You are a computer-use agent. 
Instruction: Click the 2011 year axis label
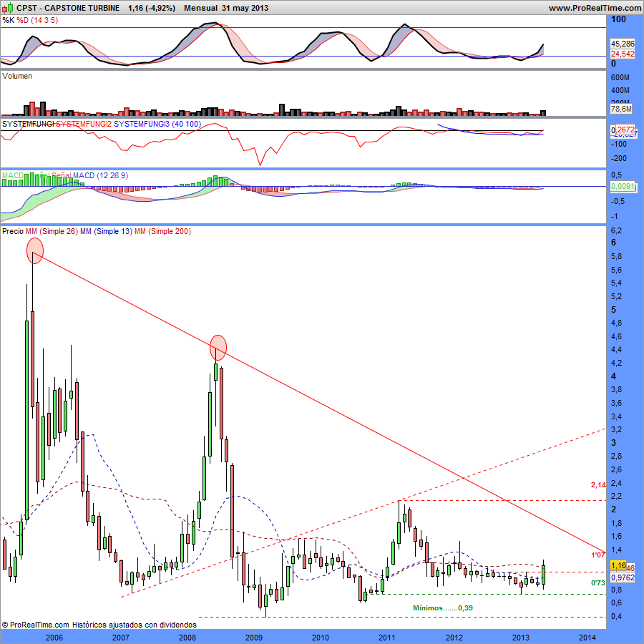coord(387,638)
